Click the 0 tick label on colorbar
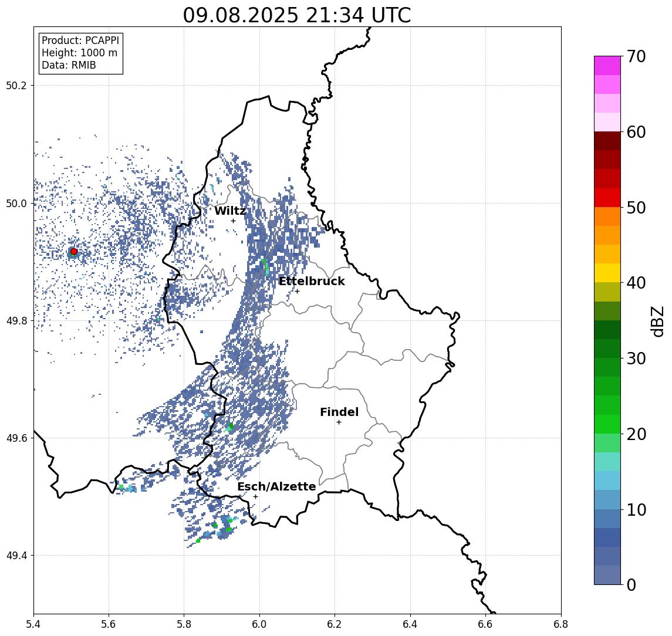Viewport: 672px width, 636px height. coord(632,584)
